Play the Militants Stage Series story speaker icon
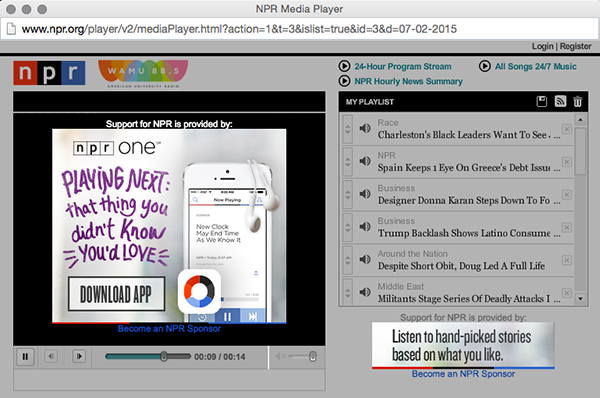Image resolution: width=600 pixels, height=398 pixels. point(365,292)
